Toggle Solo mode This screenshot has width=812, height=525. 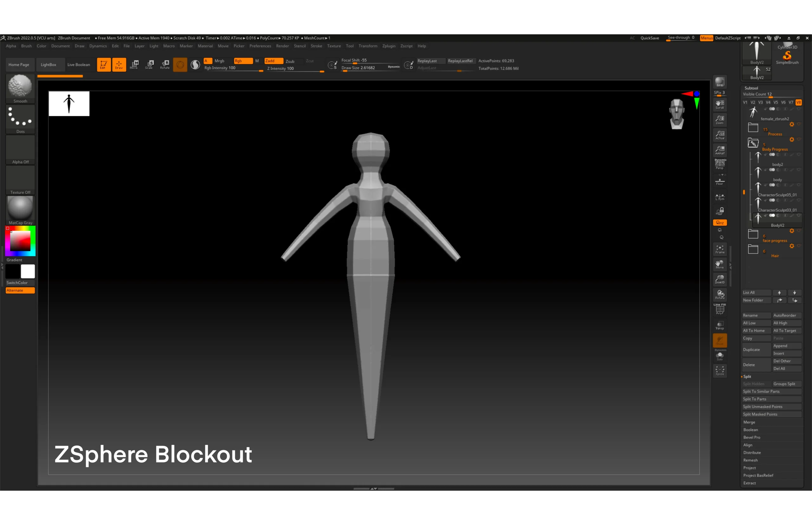pos(720,356)
